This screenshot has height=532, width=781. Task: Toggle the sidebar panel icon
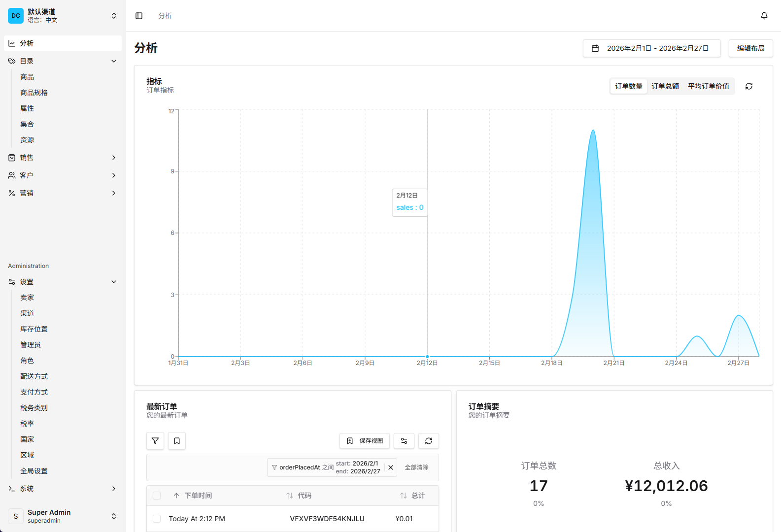coord(139,16)
